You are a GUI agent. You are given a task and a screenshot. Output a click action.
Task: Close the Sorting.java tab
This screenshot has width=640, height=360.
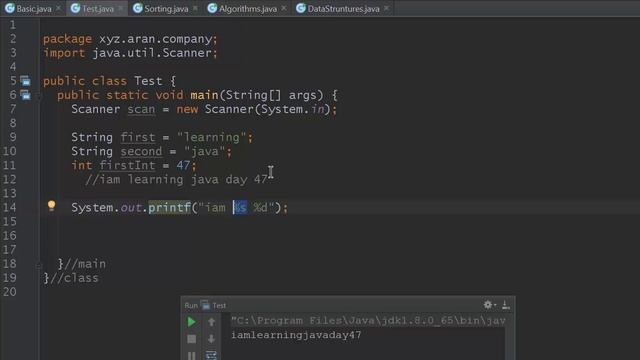coord(195,8)
